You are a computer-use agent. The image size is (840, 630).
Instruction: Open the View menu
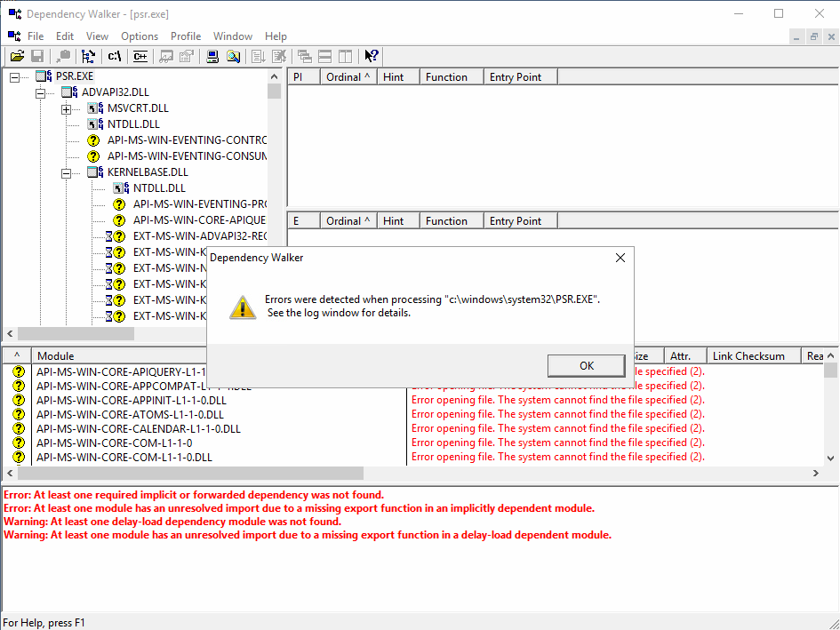[97, 36]
